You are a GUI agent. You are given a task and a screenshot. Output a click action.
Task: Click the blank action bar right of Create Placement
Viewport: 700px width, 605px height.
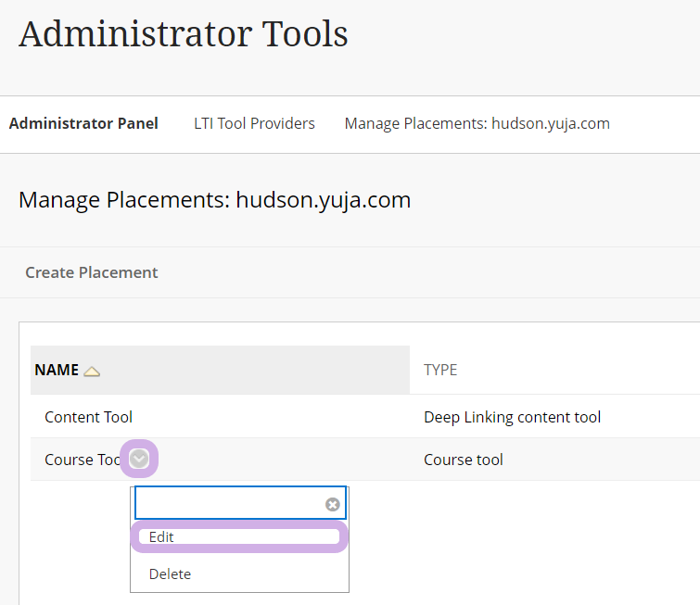click(426, 272)
